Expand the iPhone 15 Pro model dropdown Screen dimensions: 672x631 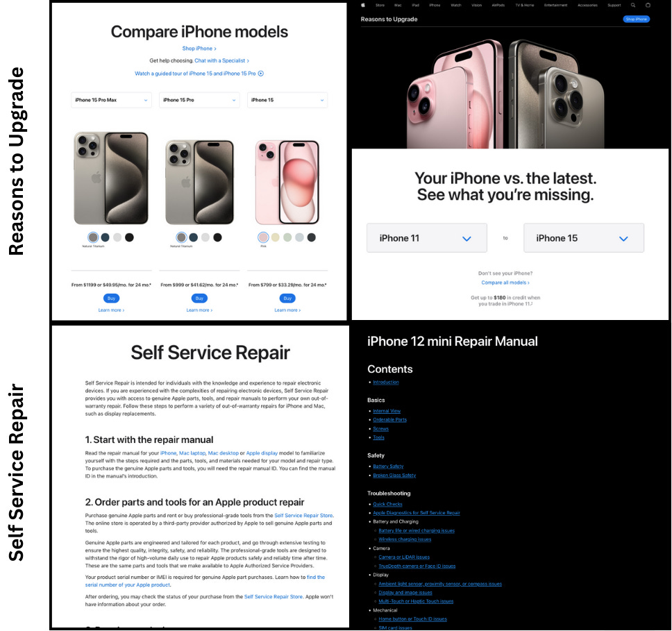tap(199, 100)
